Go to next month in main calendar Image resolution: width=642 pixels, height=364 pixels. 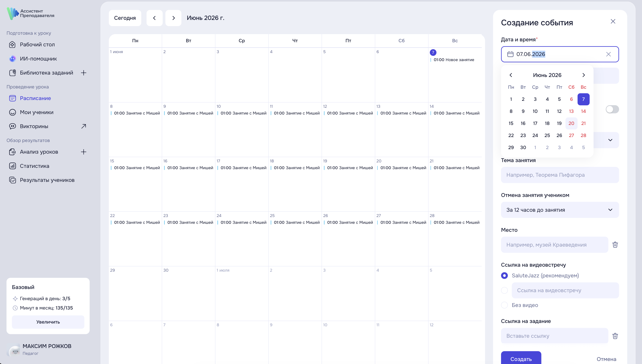click(x=174, y=18)
